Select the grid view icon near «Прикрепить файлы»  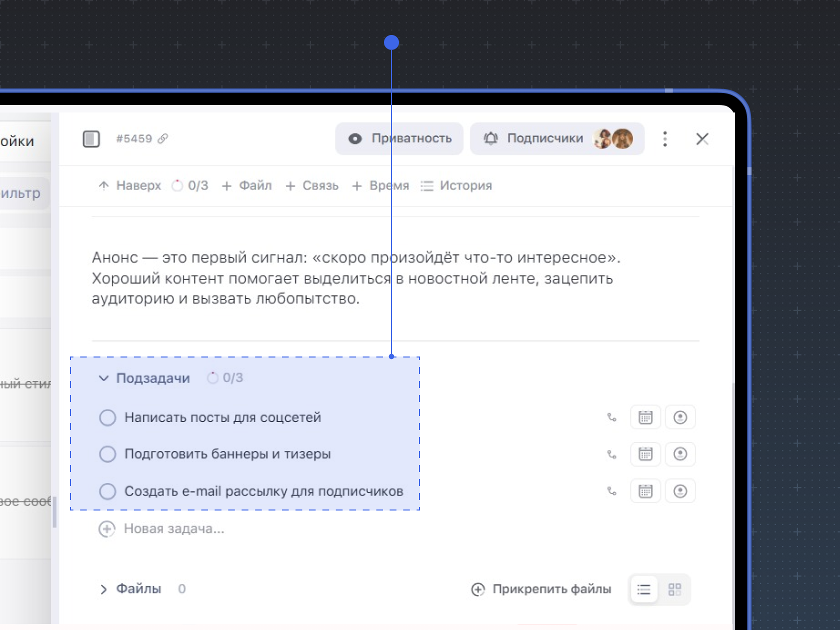(x=675, y=589)
